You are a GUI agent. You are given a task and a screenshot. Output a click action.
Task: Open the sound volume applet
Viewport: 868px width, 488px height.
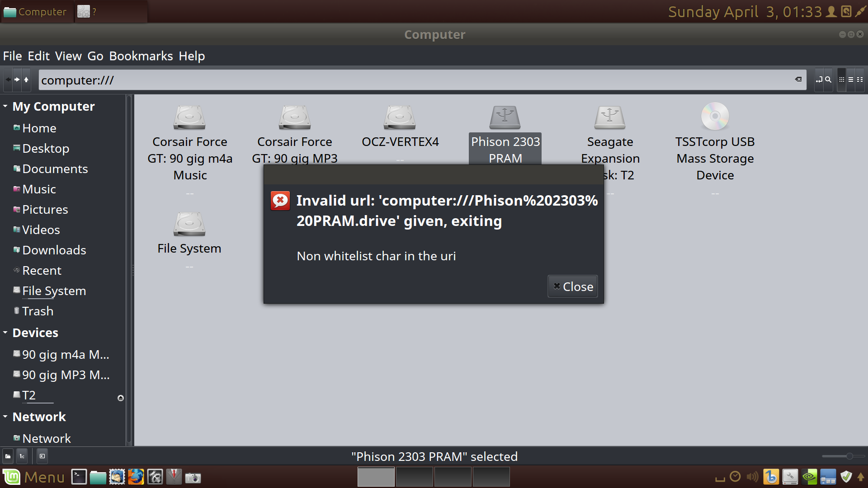(753, 477)
